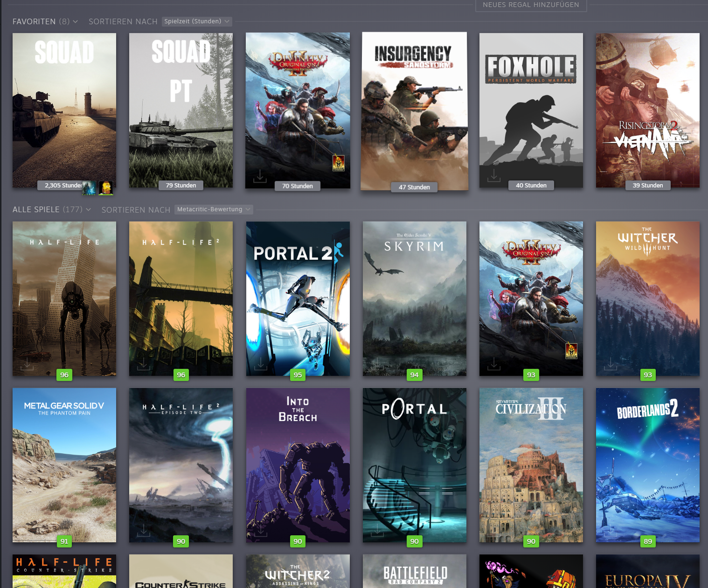Collapse the Favoriten shelf

click(75, 21)
